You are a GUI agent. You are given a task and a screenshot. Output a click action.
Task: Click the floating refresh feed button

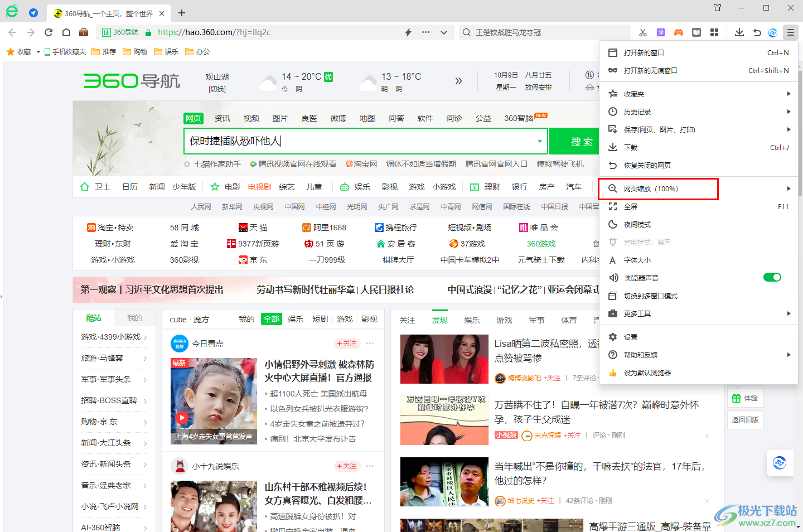[780, 462]
